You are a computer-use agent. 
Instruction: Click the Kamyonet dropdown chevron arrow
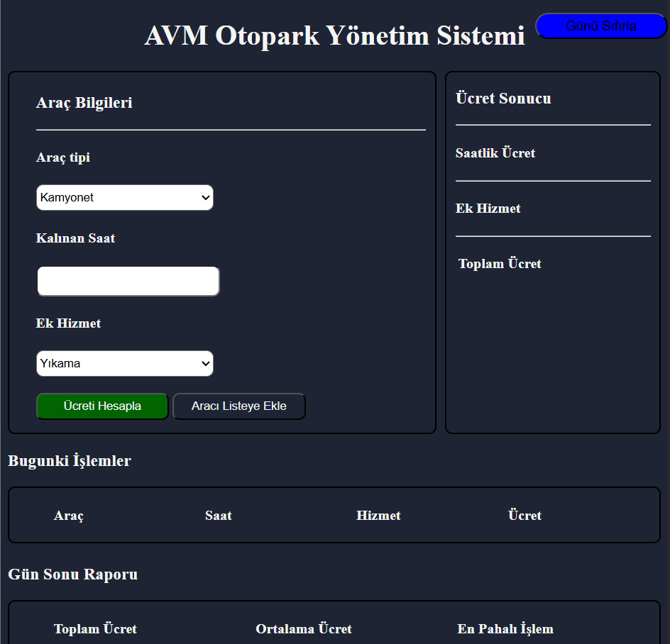click(x=206, y=198)
